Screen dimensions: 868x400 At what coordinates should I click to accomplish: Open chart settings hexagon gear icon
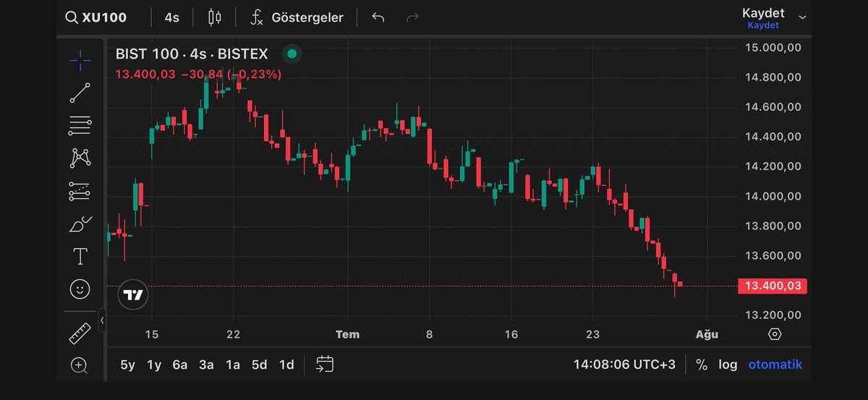click(775, 334)
